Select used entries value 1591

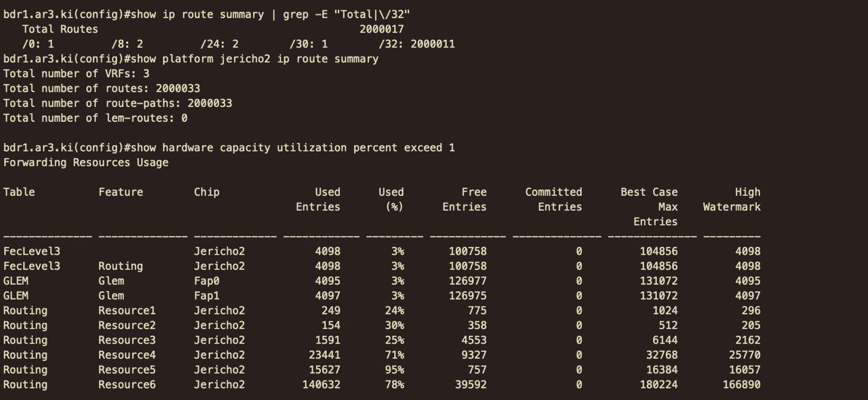pyautogui.click(x=328, y=340)
